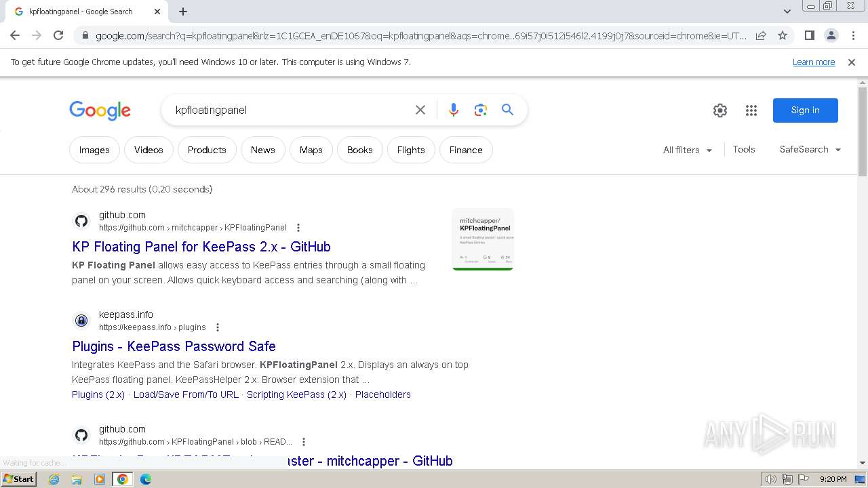Share this page from the address bar
Screen dimensions: 868x488
click(761, 35)
